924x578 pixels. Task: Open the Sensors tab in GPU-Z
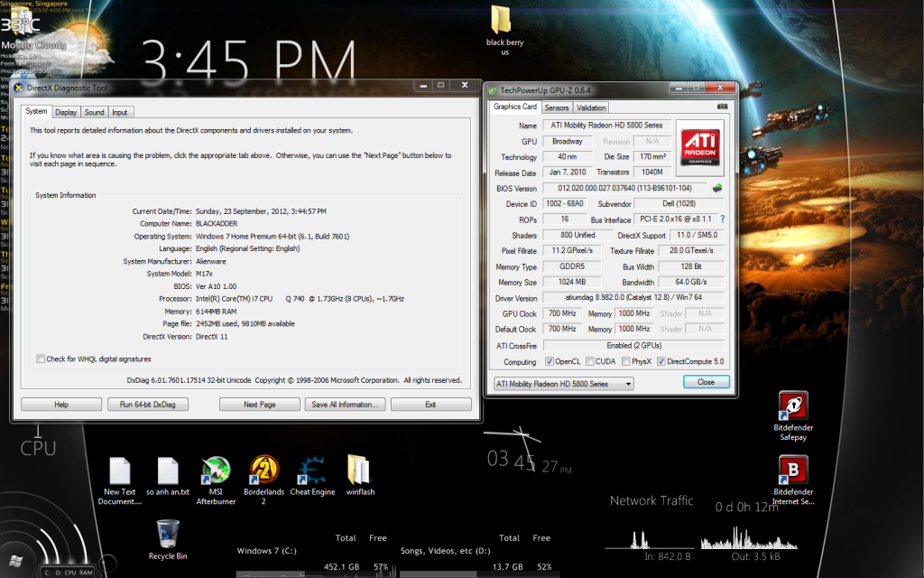pos(557,107)
